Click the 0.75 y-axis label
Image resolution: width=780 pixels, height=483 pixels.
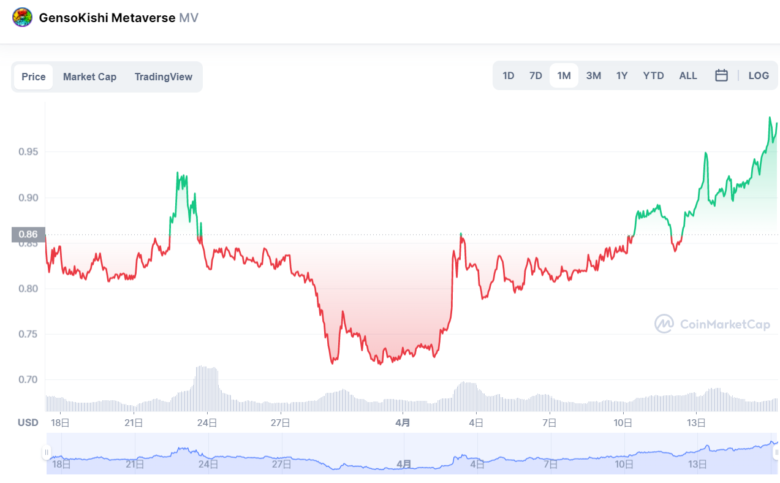(x=28, y=334)
